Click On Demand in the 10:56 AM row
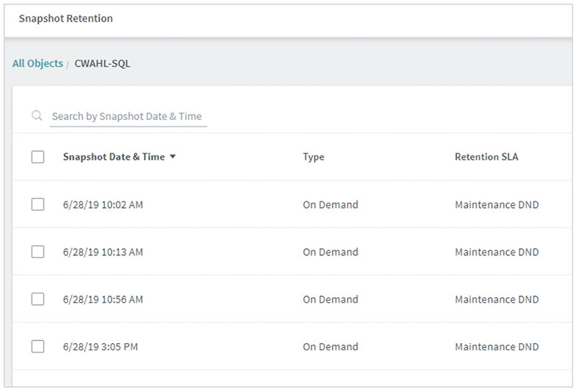 pyautogui.click(x=330, y=299)
